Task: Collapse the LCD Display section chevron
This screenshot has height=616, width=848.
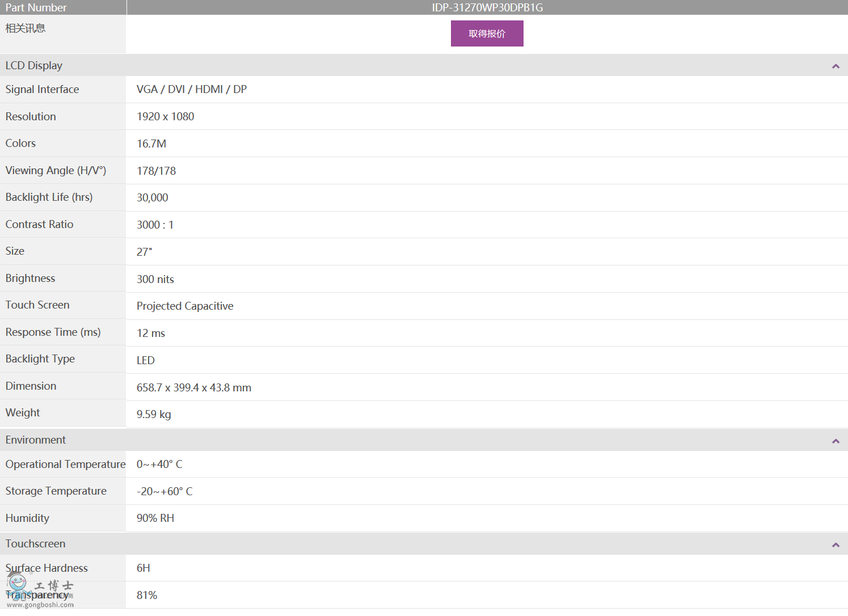Action: coord(835,66)
